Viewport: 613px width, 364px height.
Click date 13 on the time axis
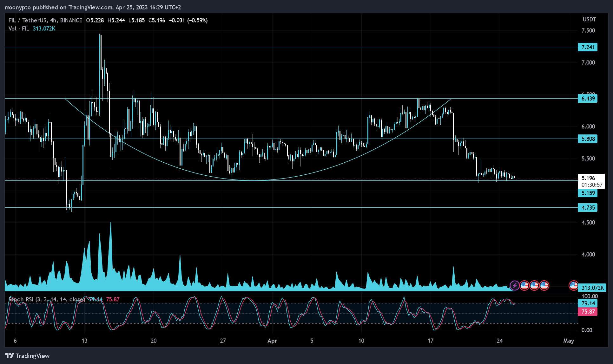(84, 341)
